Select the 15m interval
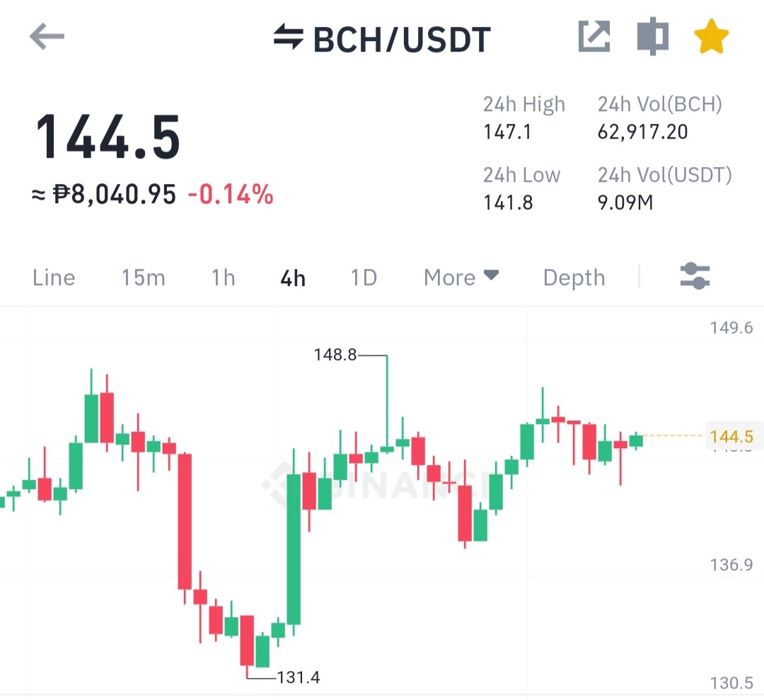764x700 pixels. 143,278
